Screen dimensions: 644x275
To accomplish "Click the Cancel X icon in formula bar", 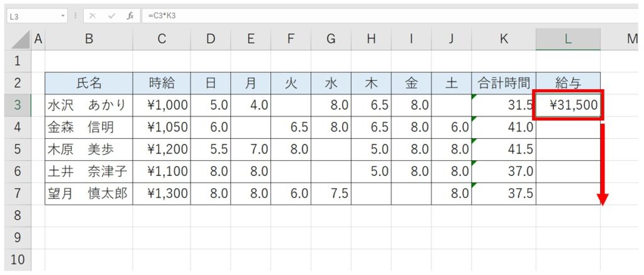I will (x=93, y=15).
